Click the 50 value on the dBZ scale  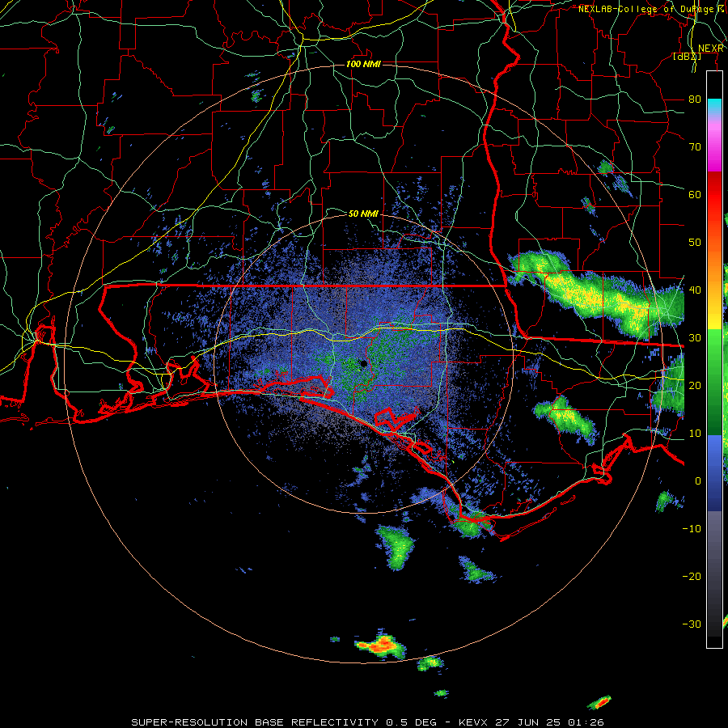[x=695, y=243]
